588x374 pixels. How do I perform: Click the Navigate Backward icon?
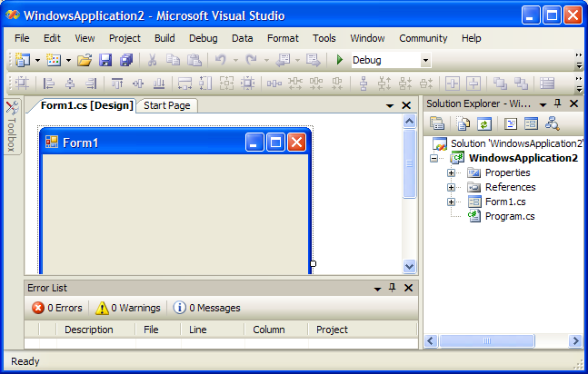283,60
